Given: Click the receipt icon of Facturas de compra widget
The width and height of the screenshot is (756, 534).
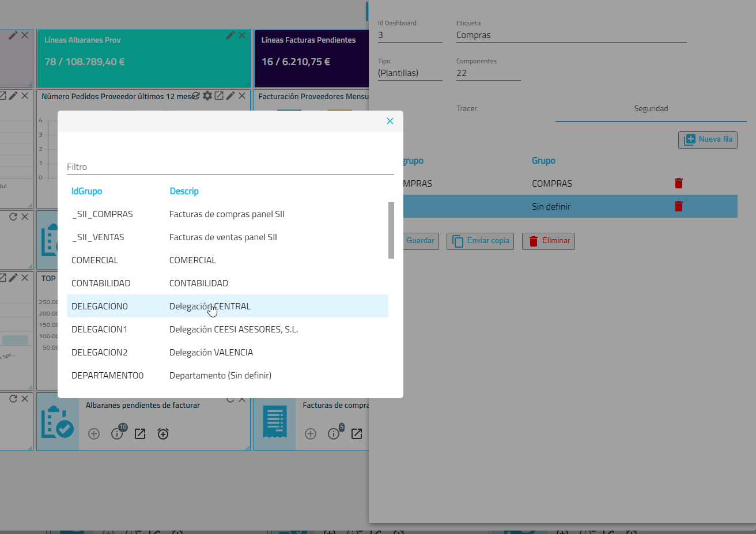Looking at the screenshot, I should pyautogui.click(x=275, y=422).
